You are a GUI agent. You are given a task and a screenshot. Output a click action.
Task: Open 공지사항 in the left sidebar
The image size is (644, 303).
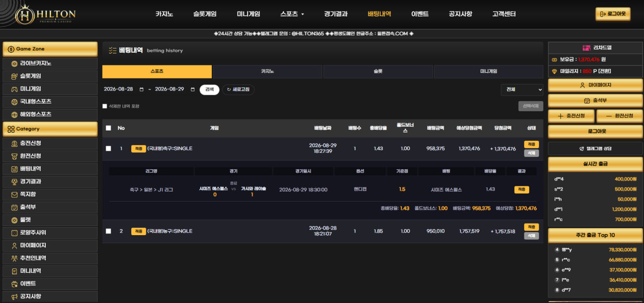[50, 296]
